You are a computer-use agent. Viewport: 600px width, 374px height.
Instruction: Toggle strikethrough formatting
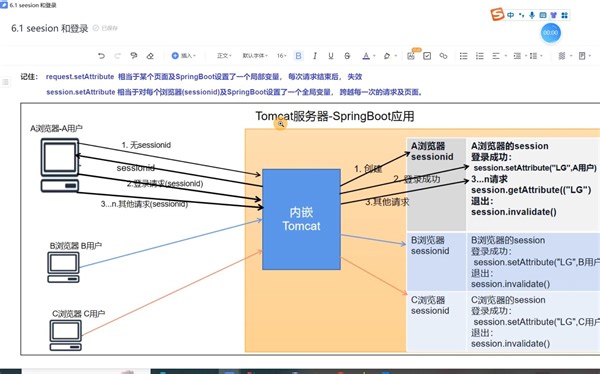[x=347, y=56]
